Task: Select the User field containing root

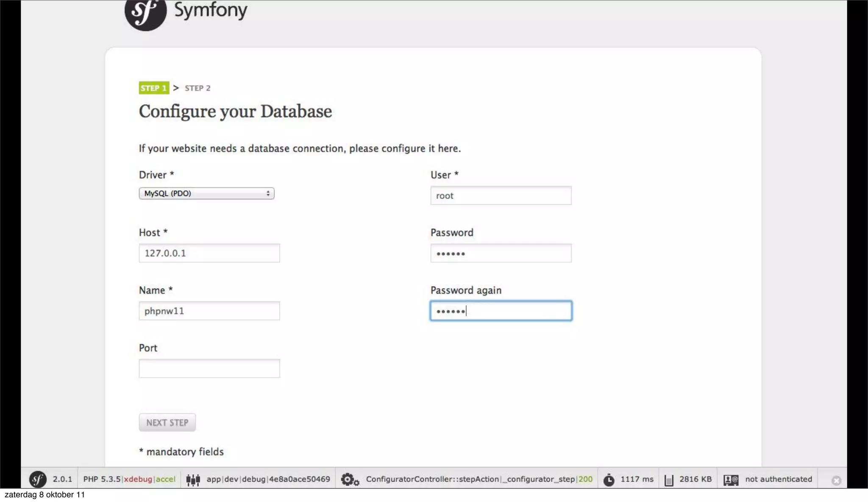Action: click(501, 195)
